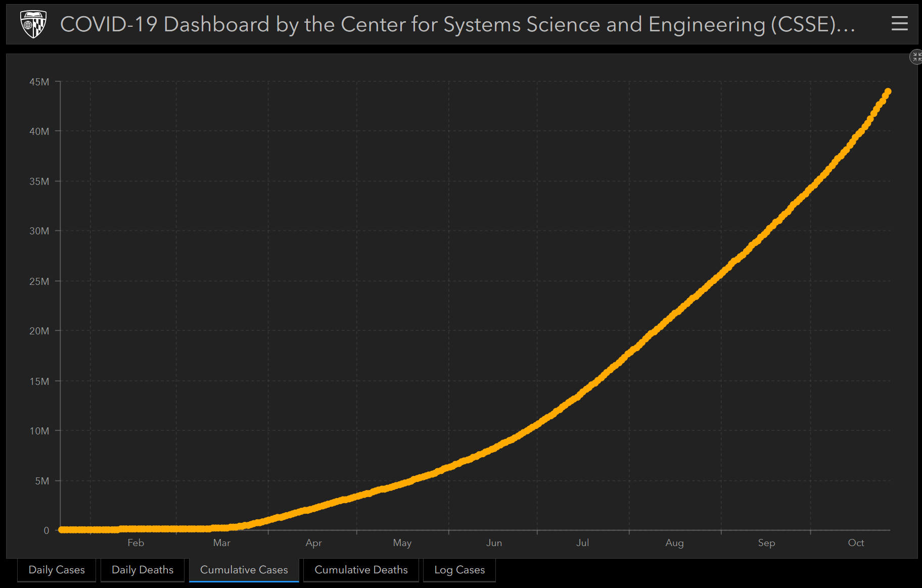Open the hamburger menu in header
This screenshot has height=588, width=922.
coord(899,23)
